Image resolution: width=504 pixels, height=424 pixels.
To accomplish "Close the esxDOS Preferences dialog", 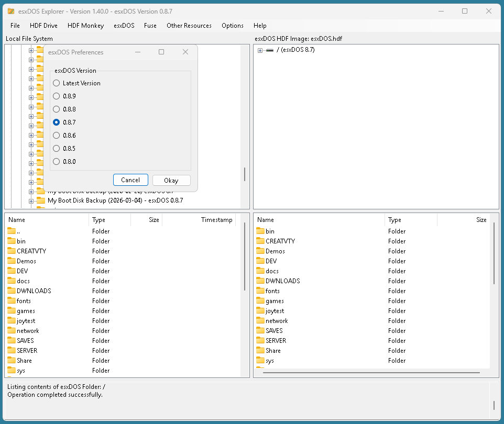I will coord(185,52).
